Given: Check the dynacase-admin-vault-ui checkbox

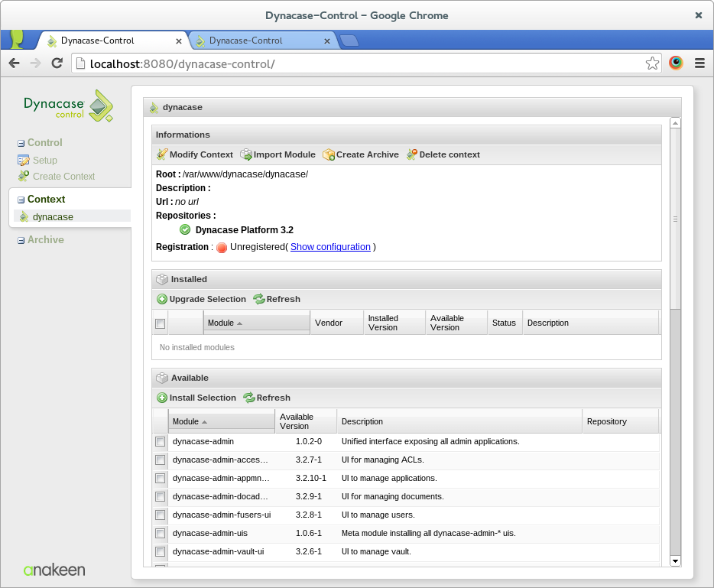Looking at the screenshot, I should pos(160,551).
